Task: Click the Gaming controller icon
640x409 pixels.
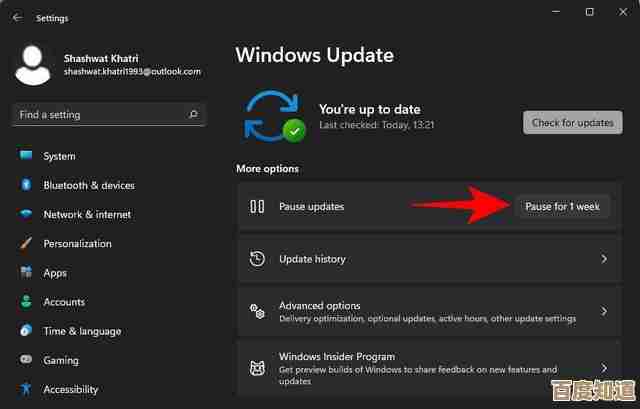Action: pos(26,360)
